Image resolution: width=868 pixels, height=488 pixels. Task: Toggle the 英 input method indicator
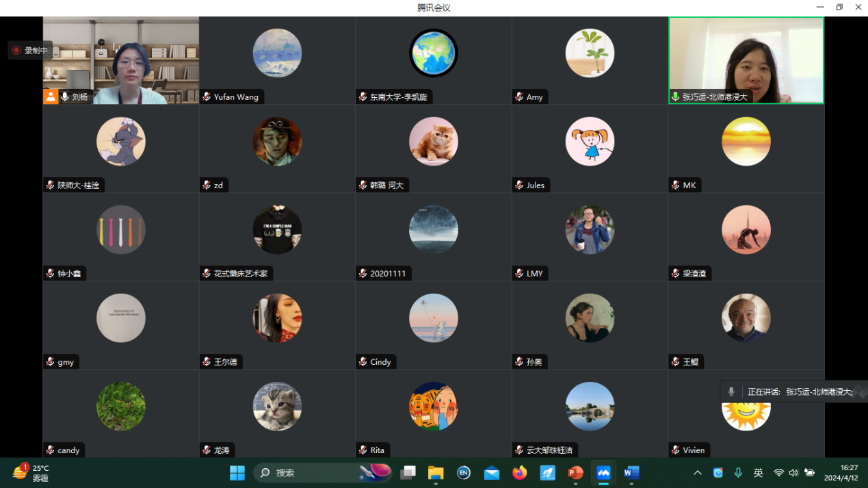[x=758, y=473]
